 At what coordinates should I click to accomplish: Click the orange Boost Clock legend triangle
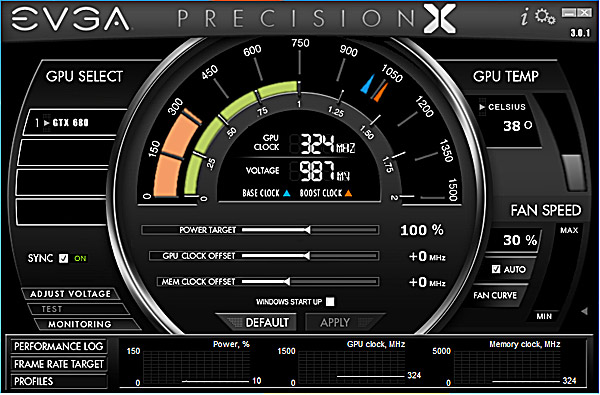pos(348,193)
